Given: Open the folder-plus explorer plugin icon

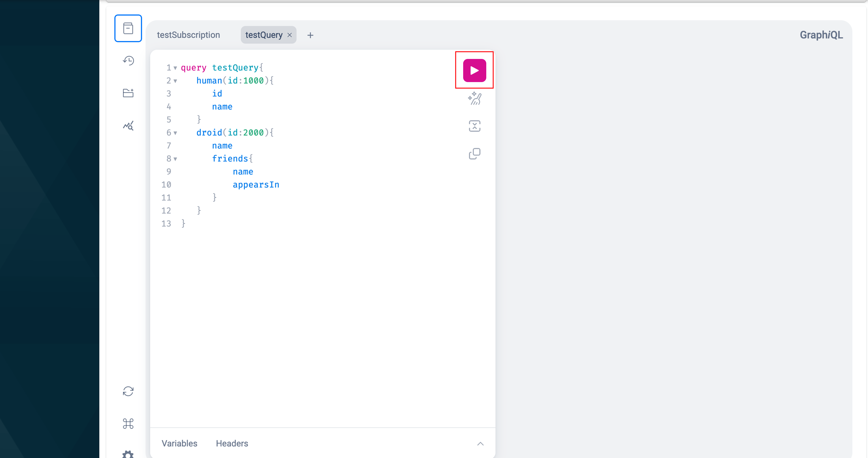Looking at the screenshot, I should 128,93.
